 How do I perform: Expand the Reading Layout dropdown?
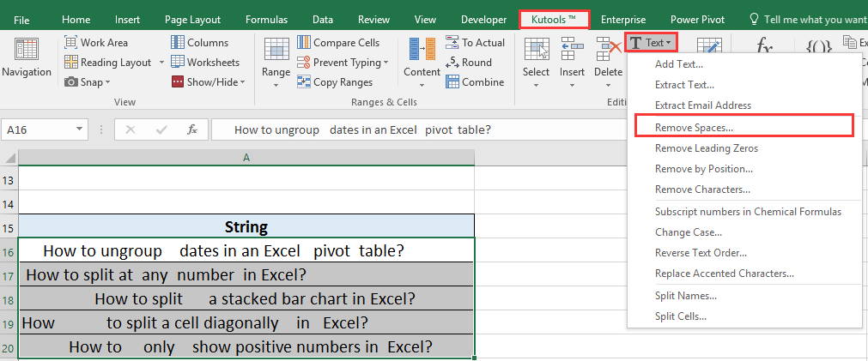[x=158, y=63]
